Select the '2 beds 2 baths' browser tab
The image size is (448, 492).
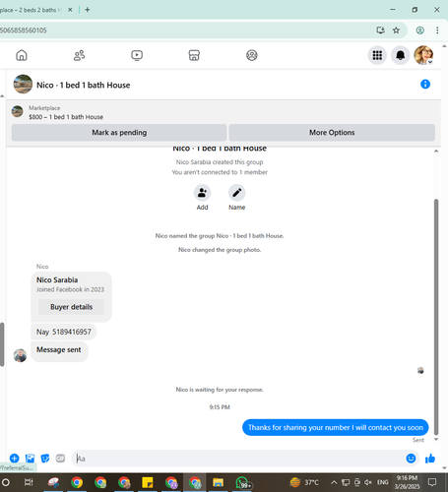pos(32,10)
